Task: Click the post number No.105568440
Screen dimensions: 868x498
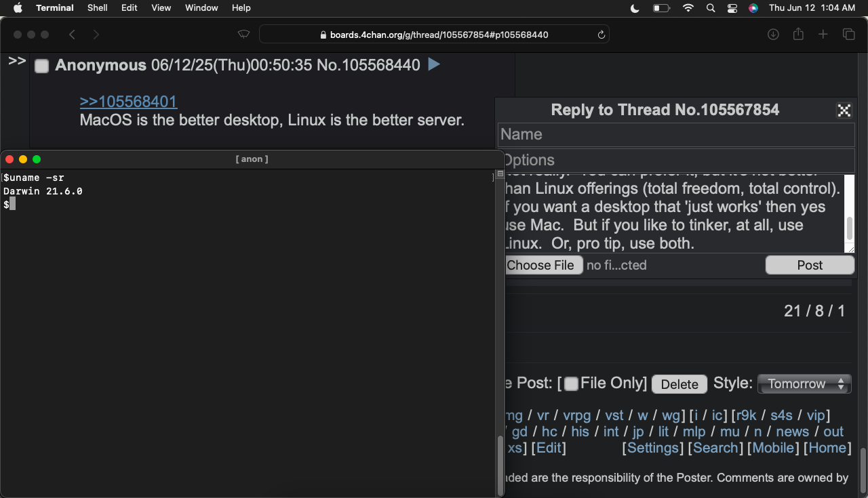Action: (369, 66)
